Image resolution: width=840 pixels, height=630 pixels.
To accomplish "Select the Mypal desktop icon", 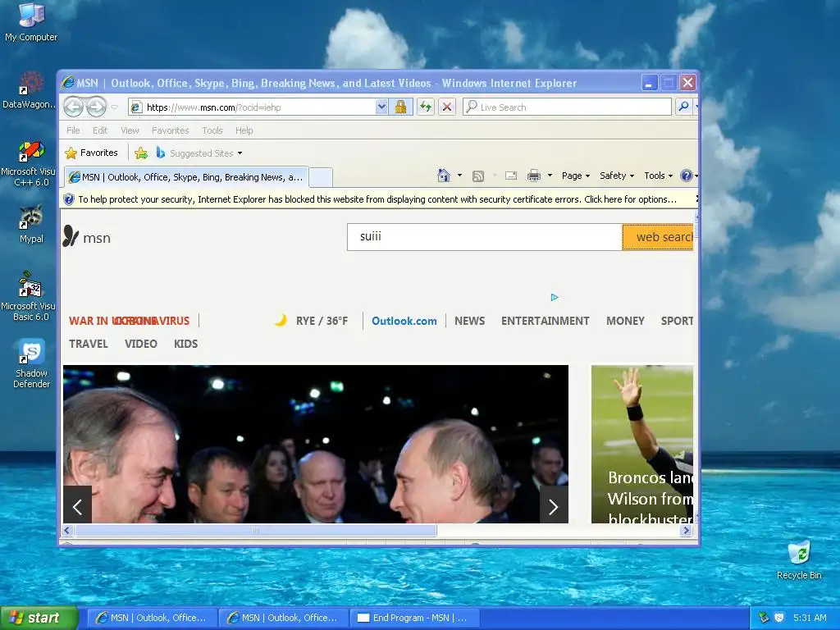I will pos(31,224).
